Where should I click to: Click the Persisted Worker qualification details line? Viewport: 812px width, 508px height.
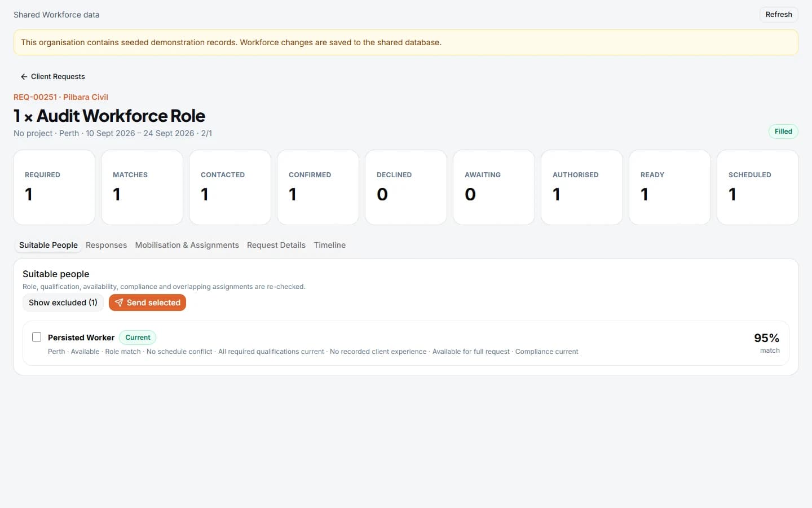coord(313,352)
